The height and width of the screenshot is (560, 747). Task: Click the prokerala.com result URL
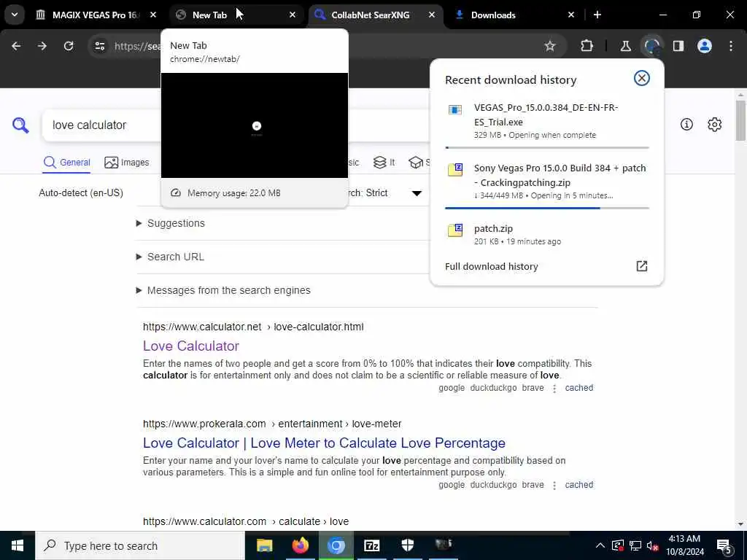[272, 424]
